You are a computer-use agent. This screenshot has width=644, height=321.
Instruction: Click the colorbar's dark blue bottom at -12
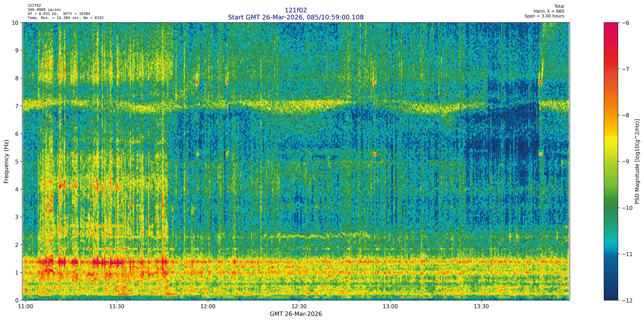(x=611, y=298)
